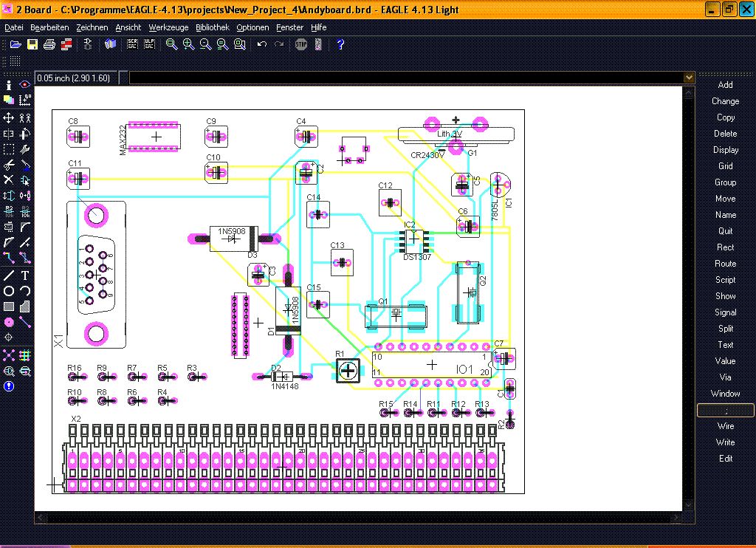
Task: Click the zoom-in magnifier icon
Action: (188, 44)
